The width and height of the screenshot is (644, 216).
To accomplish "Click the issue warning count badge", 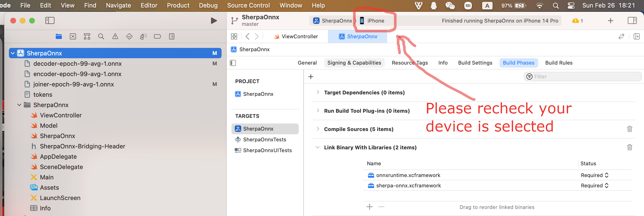I will 577,21.
